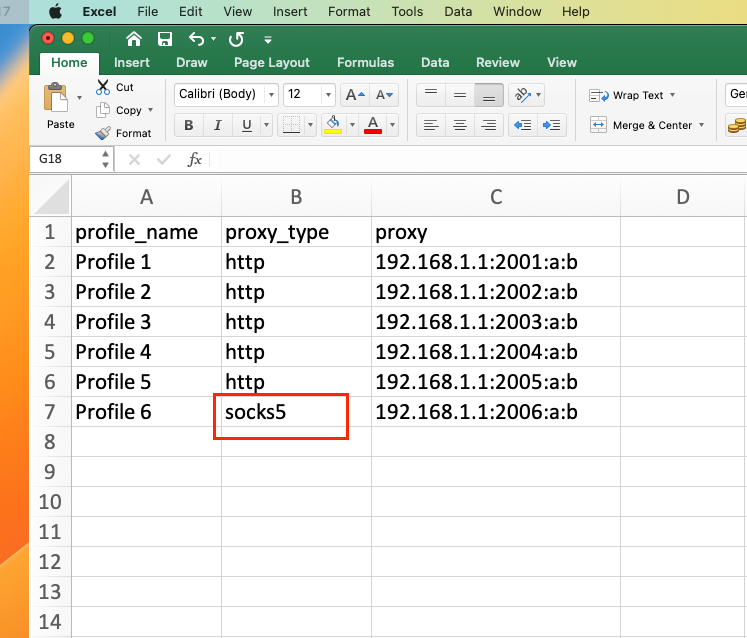Open underline style dropdown arrow

266,125
